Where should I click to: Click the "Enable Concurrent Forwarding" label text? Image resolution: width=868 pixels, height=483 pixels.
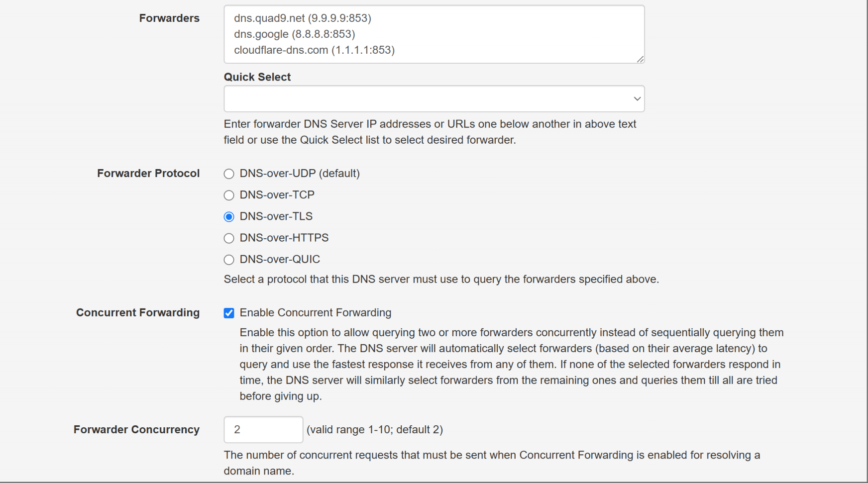click(316, 313)
